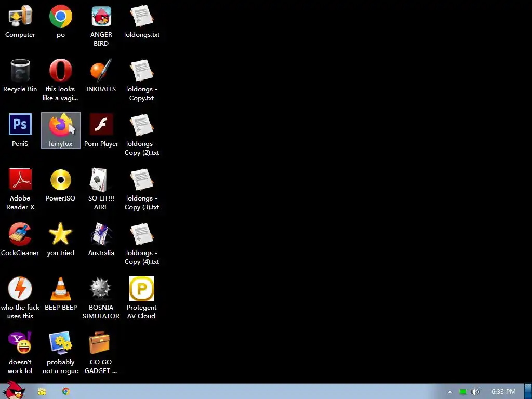Show hidden tray icons arrow
Screen dimensions: 532x399
(450, 392)
